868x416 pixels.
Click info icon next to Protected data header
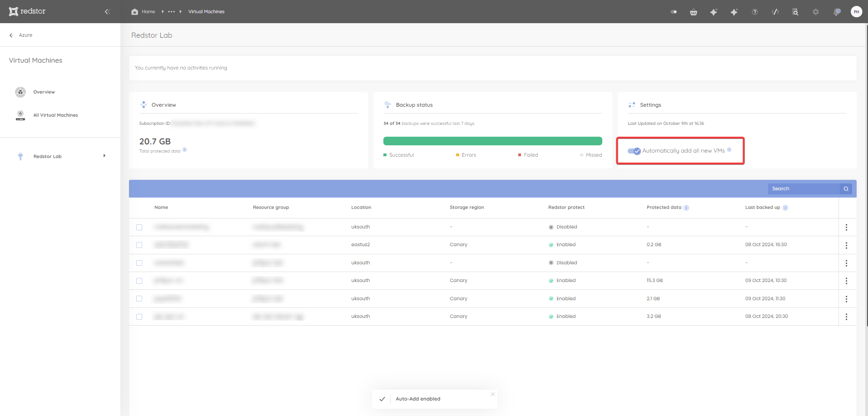pyautogui.click(x=686, y=208)
